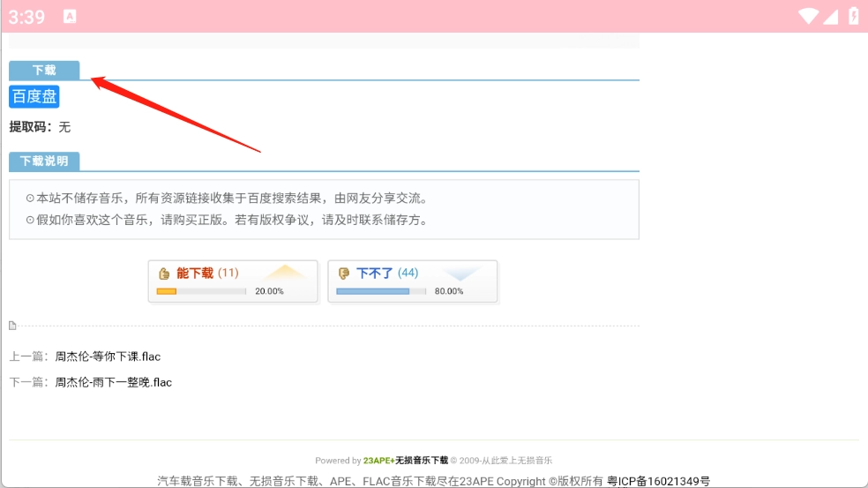Open the 百度盘 download button
Viewport: 868px width, 488px height.
pos(34,96)
